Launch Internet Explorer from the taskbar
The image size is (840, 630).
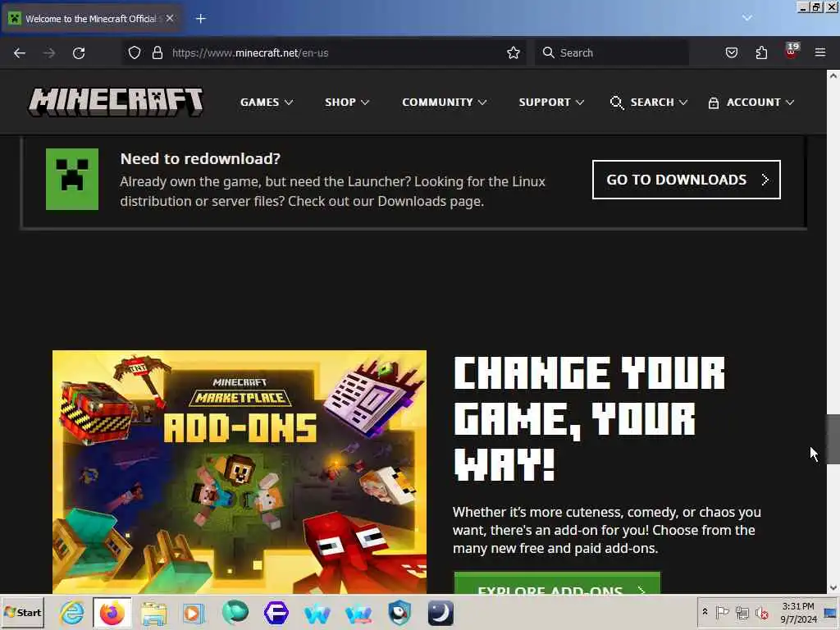72,612
